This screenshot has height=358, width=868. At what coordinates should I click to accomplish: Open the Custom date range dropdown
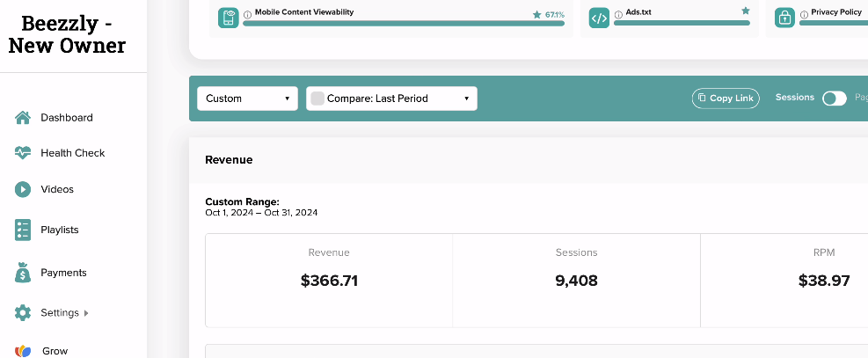[x=247, y=99]
